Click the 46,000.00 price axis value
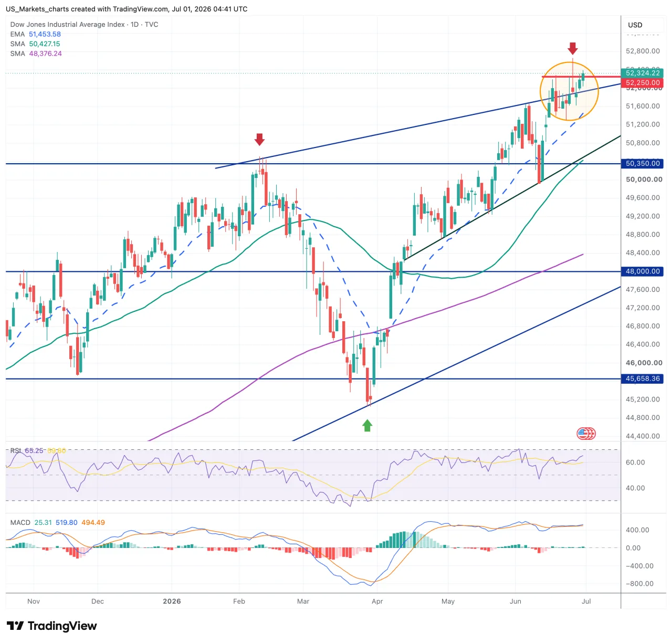The height and width of the screenshot is (643, 672). click(x=644, y=363)
